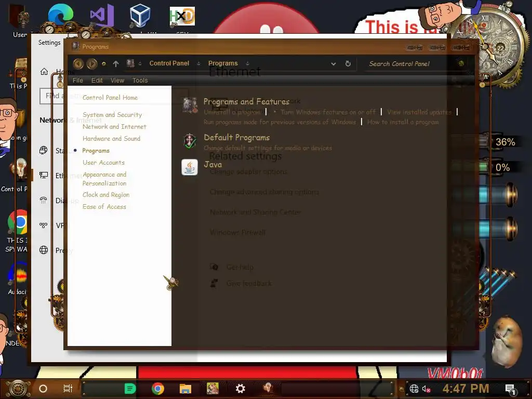The height and width of the screenshot is (399, 532).
Task: Open the recent locations dropdown beside Forward
Action: click(x=104, y=64)
